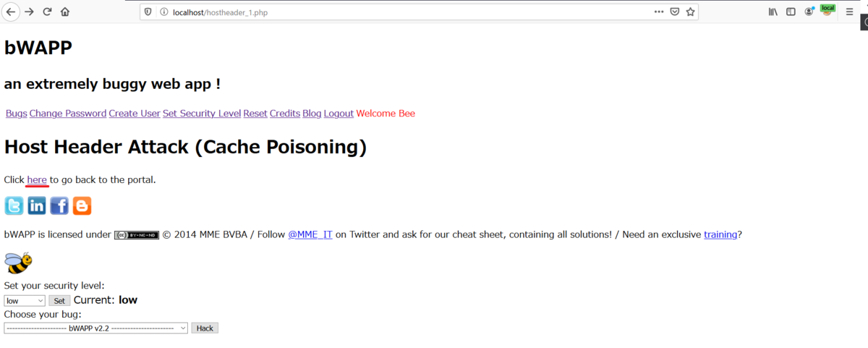
Task: View site information icon in address bar
Action: (x=163, y=12)
